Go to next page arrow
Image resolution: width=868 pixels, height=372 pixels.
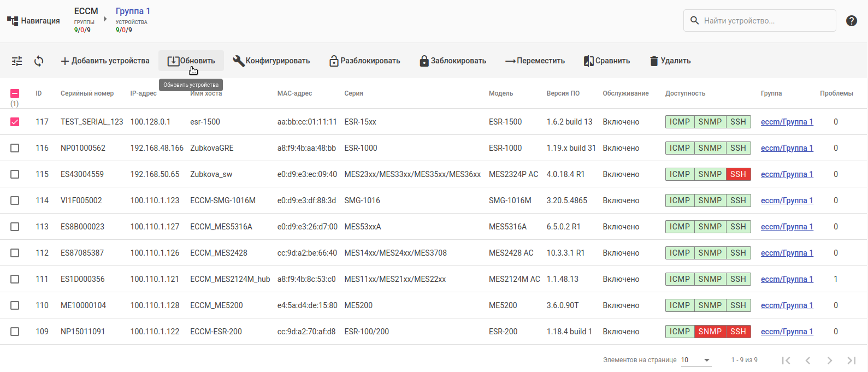(x=829, y=360)
